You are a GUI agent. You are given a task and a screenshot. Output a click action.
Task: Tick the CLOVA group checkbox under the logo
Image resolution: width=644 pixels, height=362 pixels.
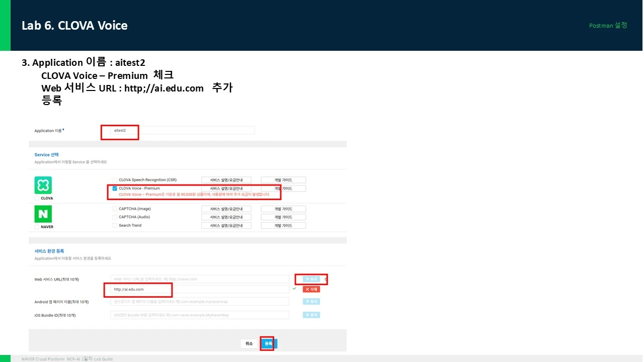(37, 198)
